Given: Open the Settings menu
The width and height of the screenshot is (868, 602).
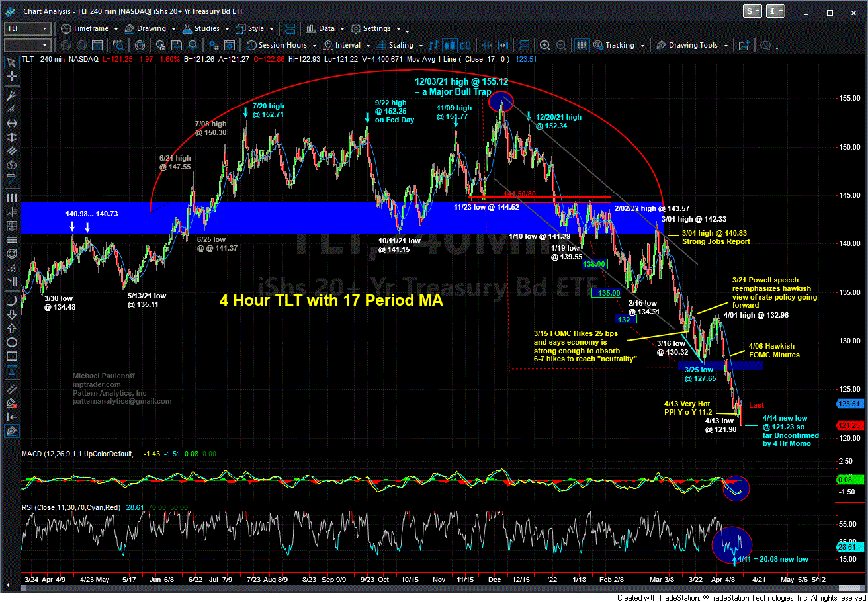Looking at the screenshot, I should [x=376, y=29].
